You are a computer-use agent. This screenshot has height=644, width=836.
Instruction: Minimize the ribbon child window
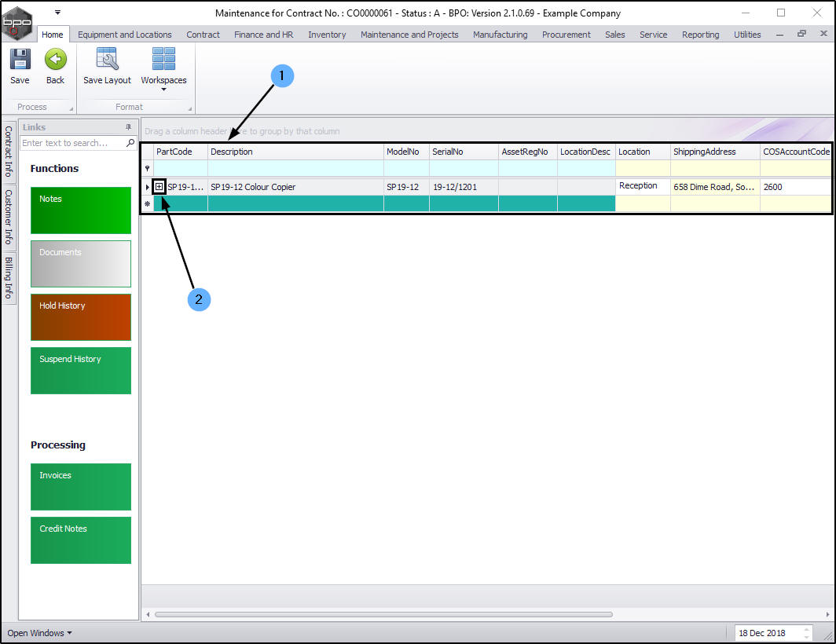tap(780, 35)
